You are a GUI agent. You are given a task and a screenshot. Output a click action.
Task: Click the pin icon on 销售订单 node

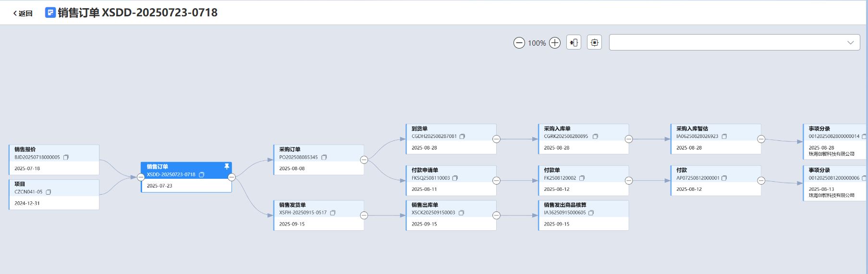tap(227, 166)
